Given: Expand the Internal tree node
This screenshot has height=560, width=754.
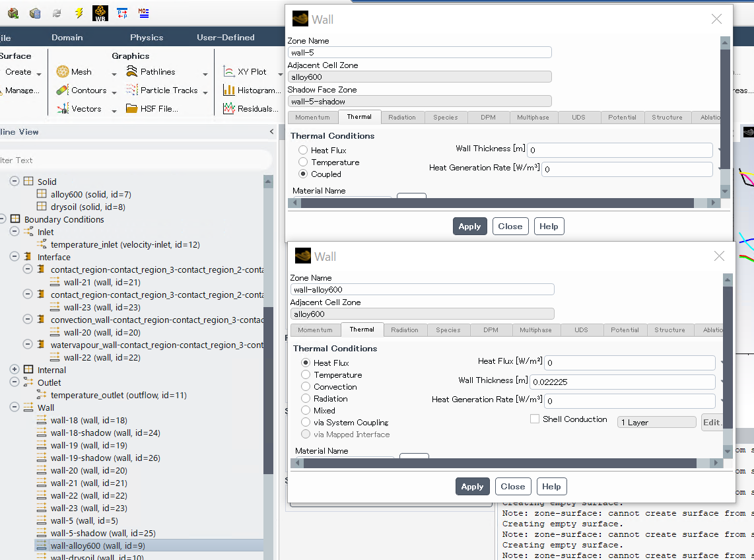Looking at the screenshot, I should (15, 370).
